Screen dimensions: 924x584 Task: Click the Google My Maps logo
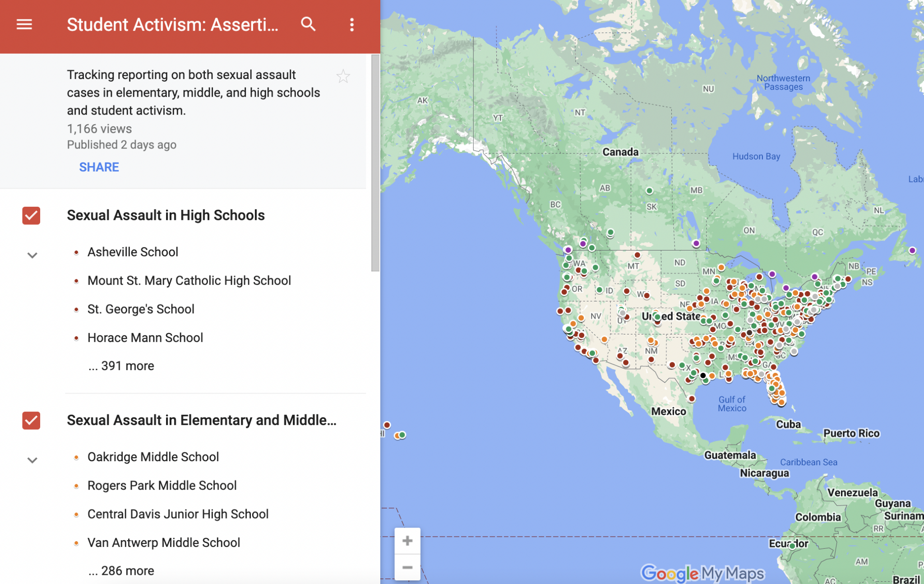tap(701, 573)
